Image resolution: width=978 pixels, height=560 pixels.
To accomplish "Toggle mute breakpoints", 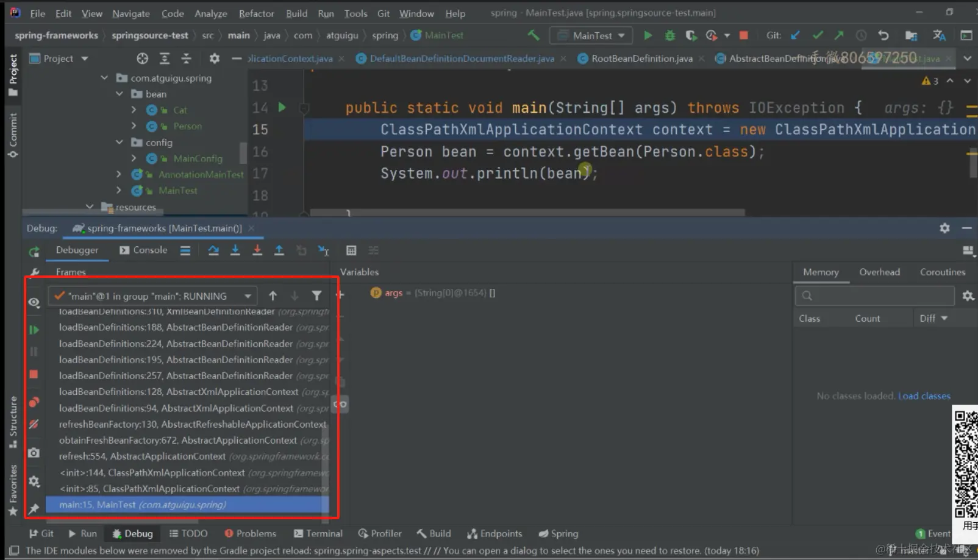I will click(34, 424).
